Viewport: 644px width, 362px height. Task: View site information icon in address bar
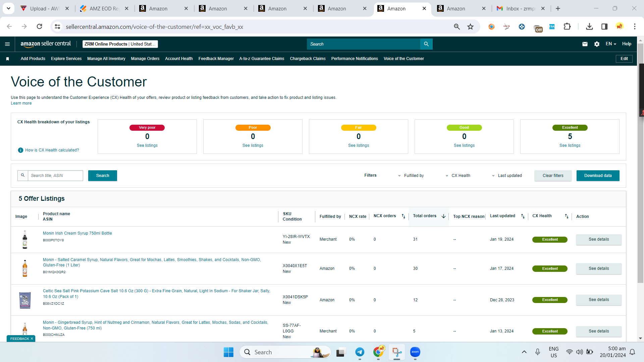click(58, 26)
